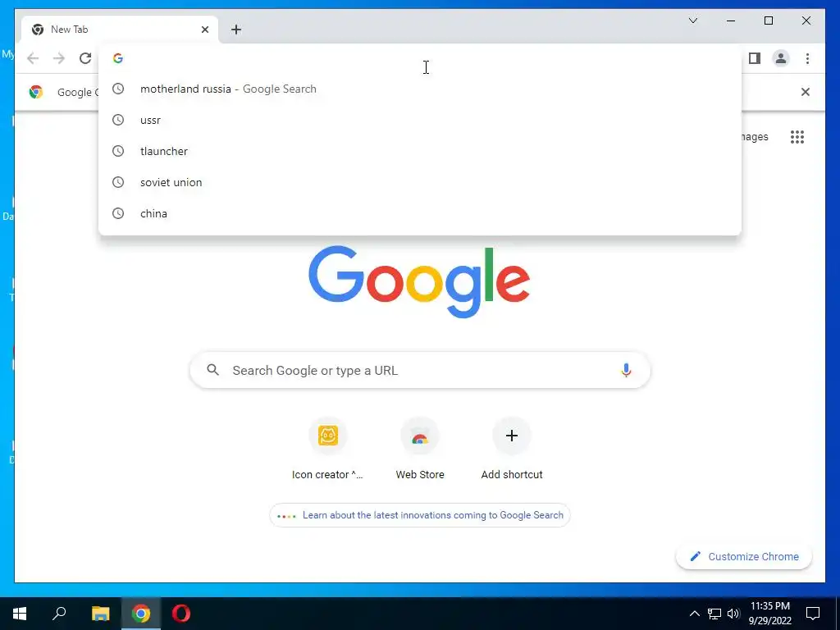Screen dimensions: 840x630
Task: Close the New Tab tab
Action: click(204, 30)
